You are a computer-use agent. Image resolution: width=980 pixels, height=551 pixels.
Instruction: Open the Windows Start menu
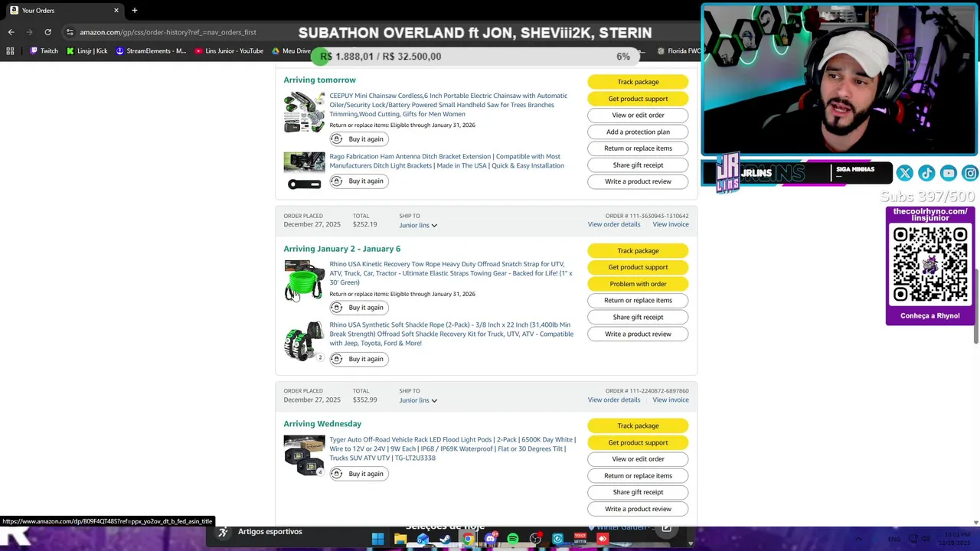point(377,539)
